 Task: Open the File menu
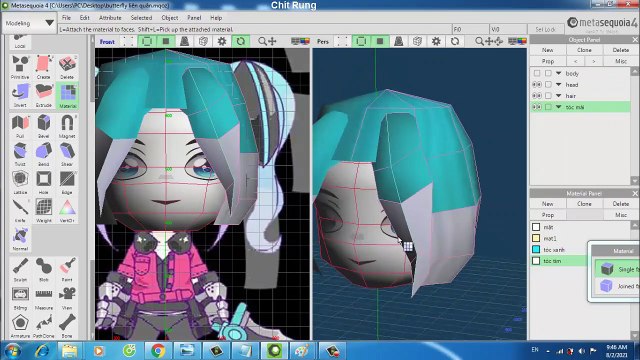(x=66, y=18)
